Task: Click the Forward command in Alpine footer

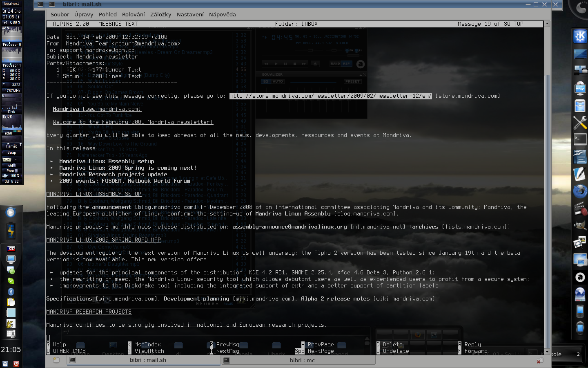Action: click(473, 351)
